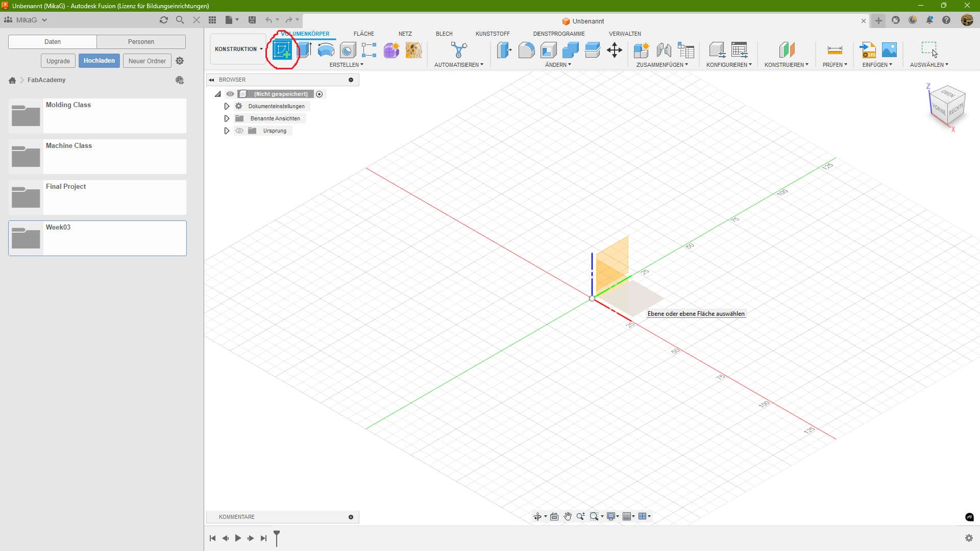
Task: Open the purple Create Form tool
Action: pos(391,50)
